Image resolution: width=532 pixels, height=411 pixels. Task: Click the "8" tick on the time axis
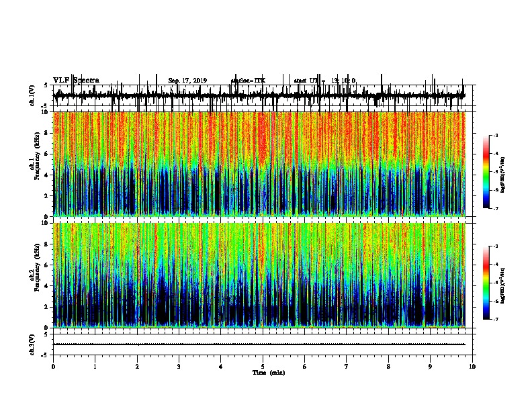(388, 367)
